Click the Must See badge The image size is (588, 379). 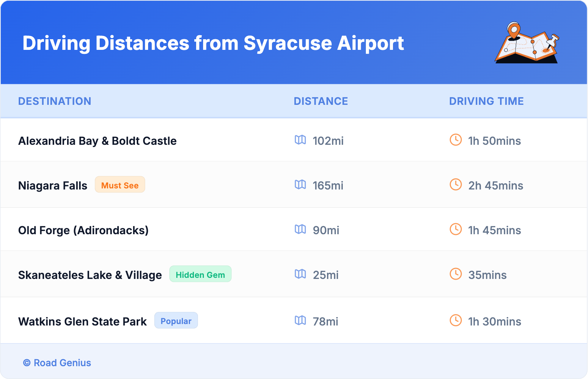click(x=120, y=185)
